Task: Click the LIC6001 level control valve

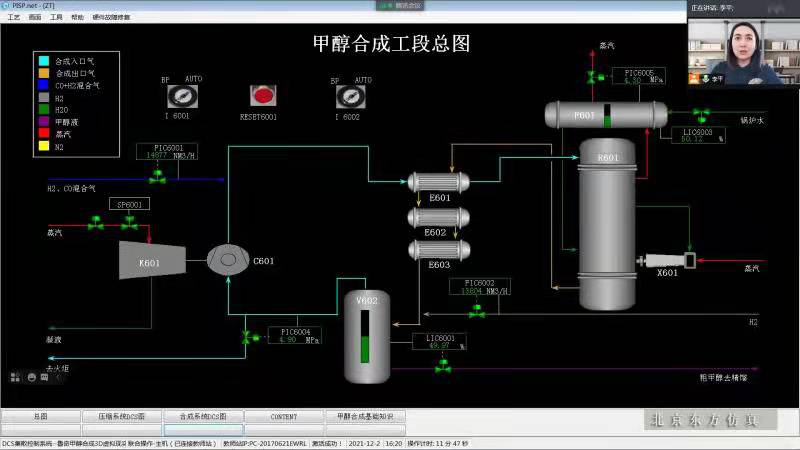Action: click(x=443, y=365)
